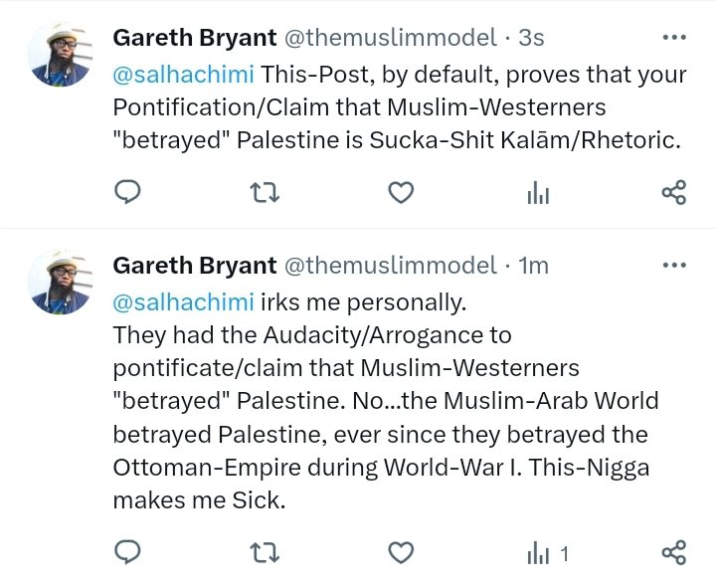The image size is (716, 588).
Task: View analytics of the 3s-old post
Action: click(537, 193)
